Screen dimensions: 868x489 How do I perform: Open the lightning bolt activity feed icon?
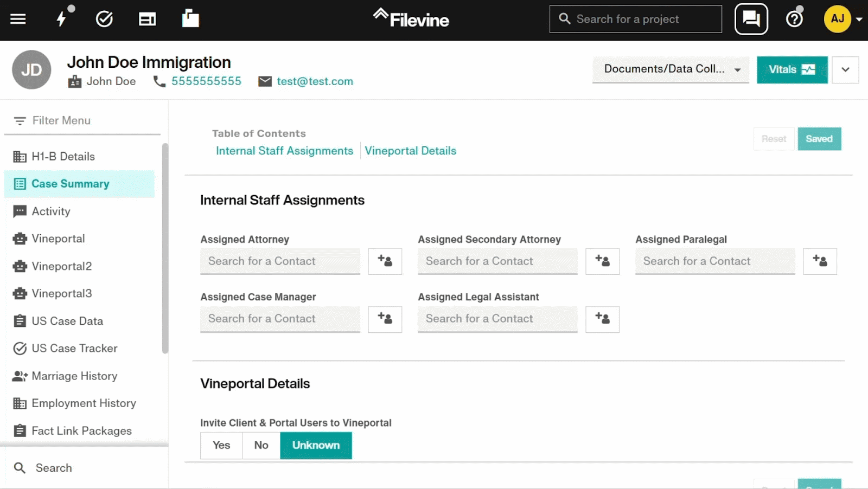61,19
